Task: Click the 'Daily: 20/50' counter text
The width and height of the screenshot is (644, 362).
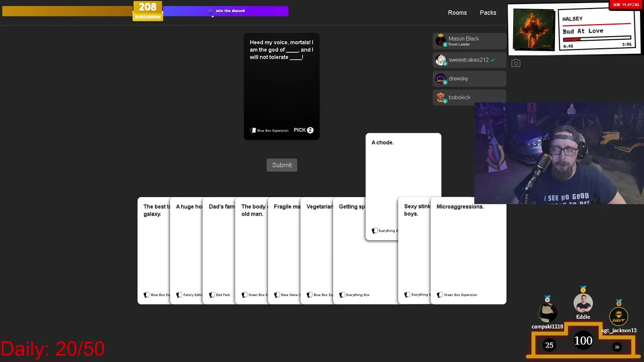Action: pos(52,349)
